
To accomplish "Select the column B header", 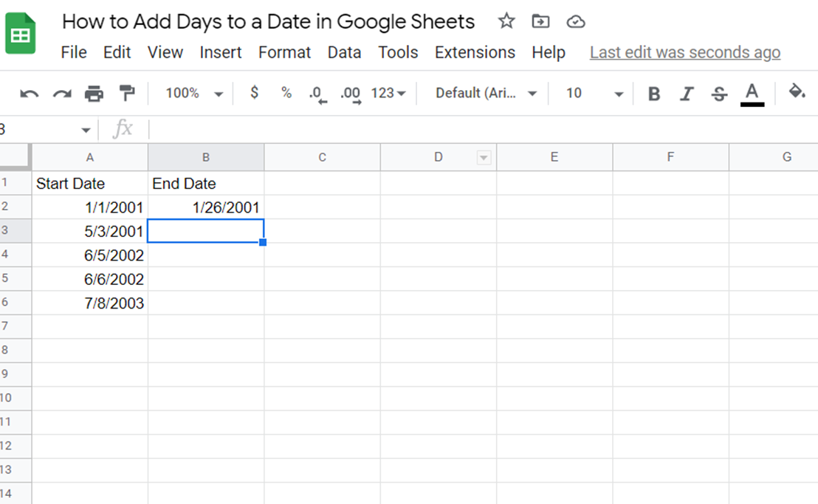I will pyautogui.click(x=206, y=157).
